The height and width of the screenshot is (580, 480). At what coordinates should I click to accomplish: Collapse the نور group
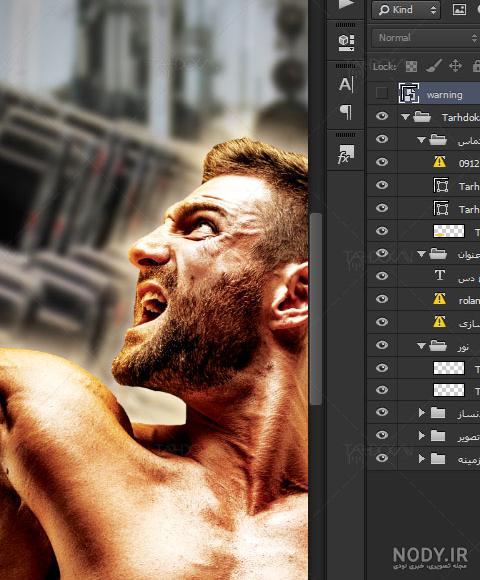[421, 346]
